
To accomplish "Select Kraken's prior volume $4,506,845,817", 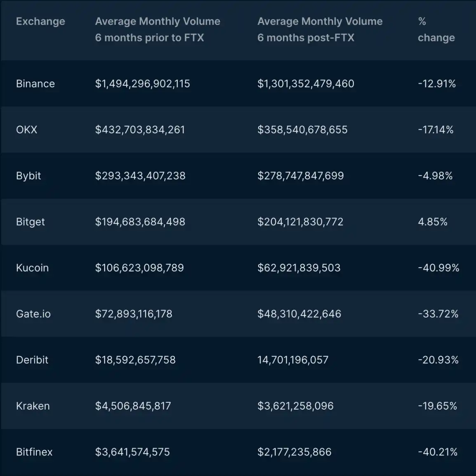I will [x=133, y=406].
